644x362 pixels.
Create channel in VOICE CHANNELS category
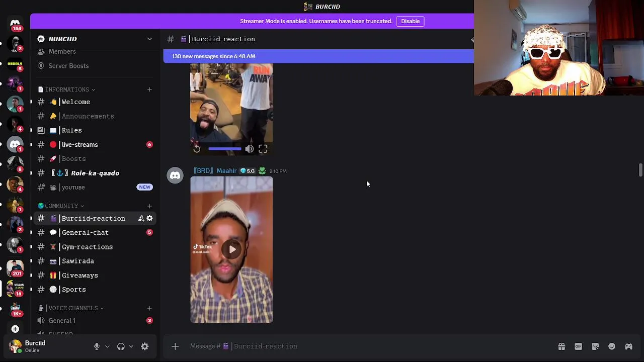pyautogui.click(x=149, y=308)
